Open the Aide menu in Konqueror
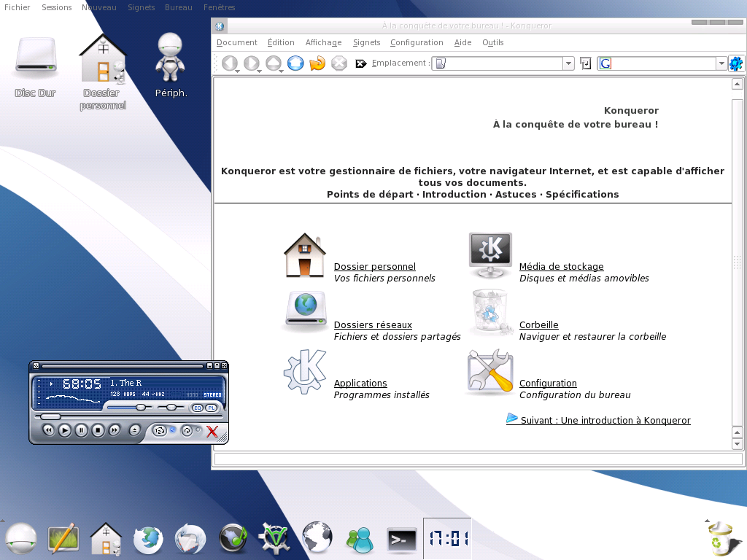The image size is (747, 560). (x=462, y=42)
